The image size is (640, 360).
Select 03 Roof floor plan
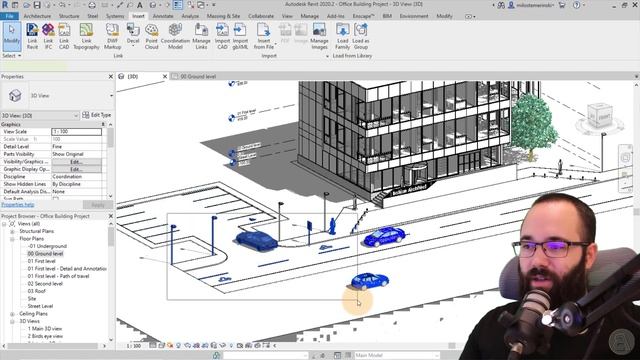(36, 291)
